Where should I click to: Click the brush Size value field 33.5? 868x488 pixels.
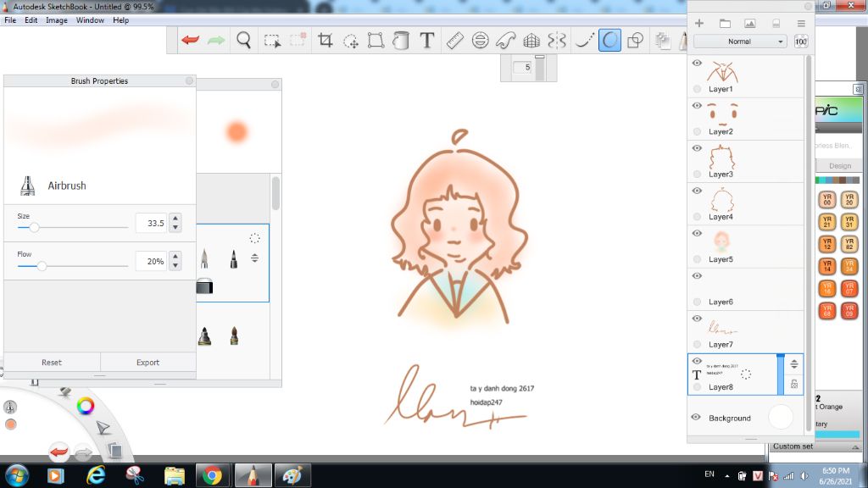[151, 224]
